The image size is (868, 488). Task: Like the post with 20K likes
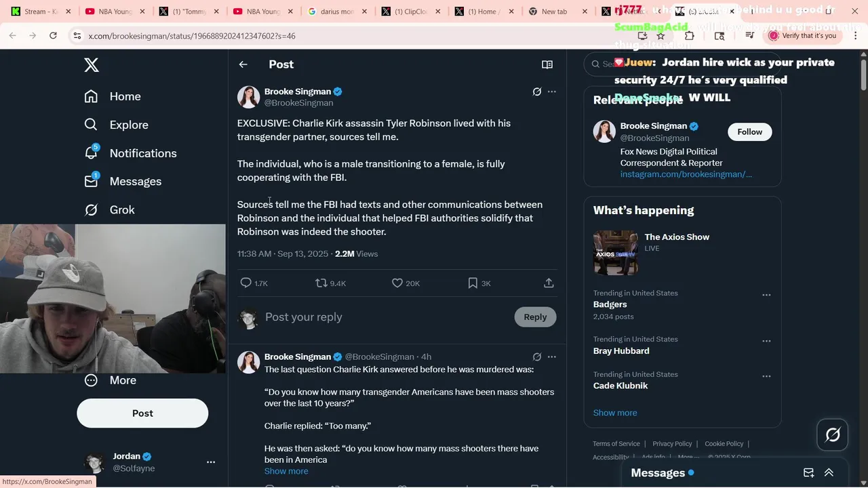397,283
